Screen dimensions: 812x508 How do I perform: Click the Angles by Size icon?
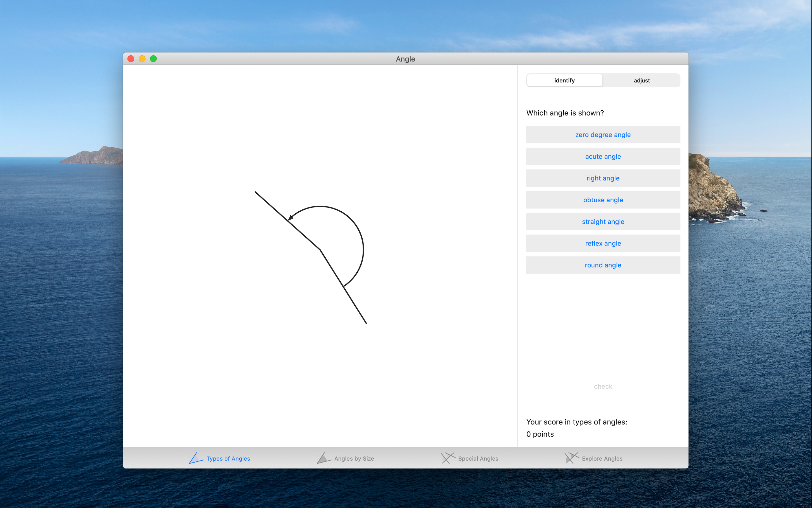(x=324, y=458)
